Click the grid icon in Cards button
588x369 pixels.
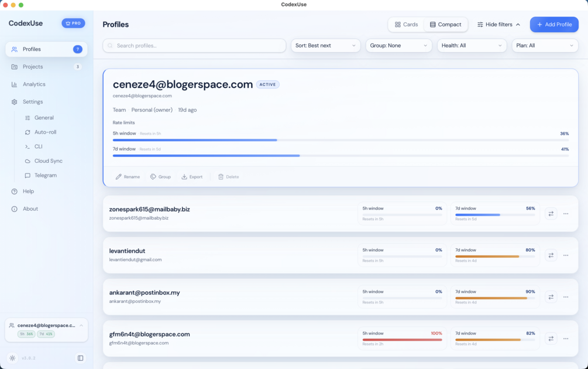[x=397, y=25]
